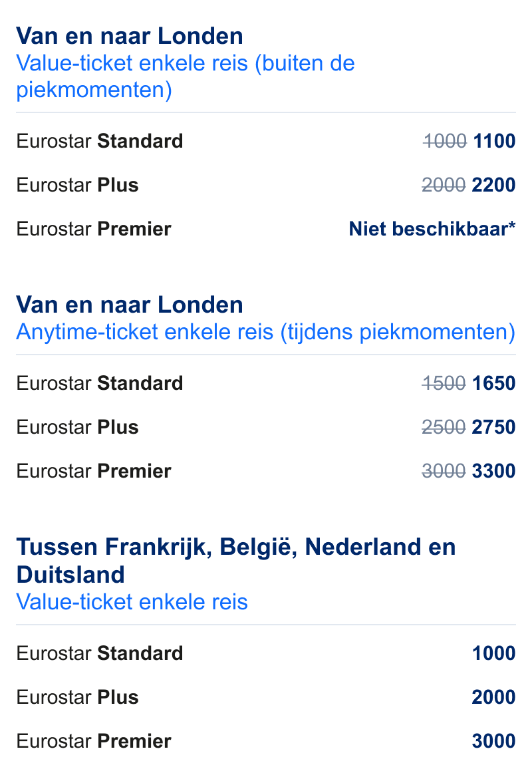This screenshot has width=532, height=773.
Task: Select Eurostar Premier row priced 3000 points
Action: click(x=266, y=741)
